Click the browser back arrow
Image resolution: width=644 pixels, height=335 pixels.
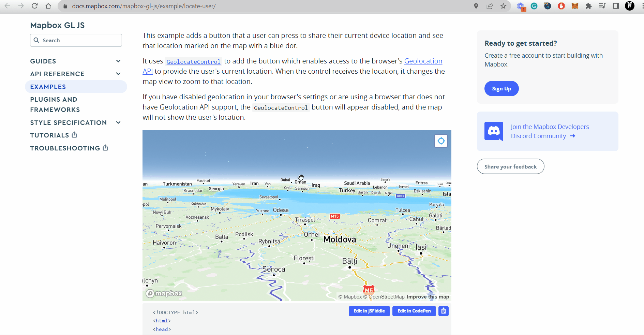click(8, 6)
